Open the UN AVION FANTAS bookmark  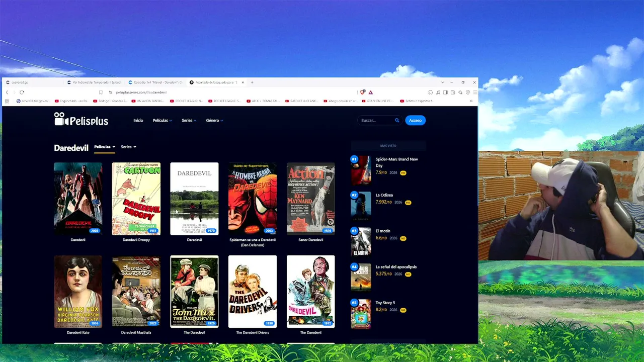[x=148, y=101]
